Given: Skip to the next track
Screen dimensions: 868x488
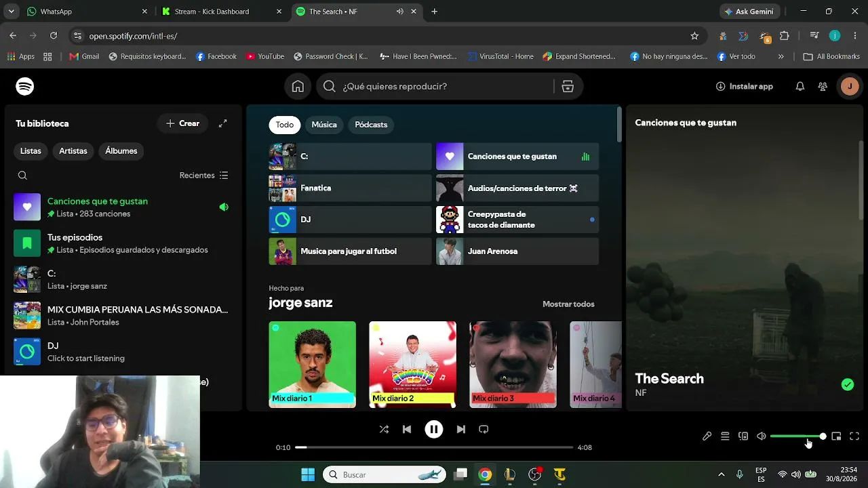Looking at the screenshot, I should (x=461, y=429).
